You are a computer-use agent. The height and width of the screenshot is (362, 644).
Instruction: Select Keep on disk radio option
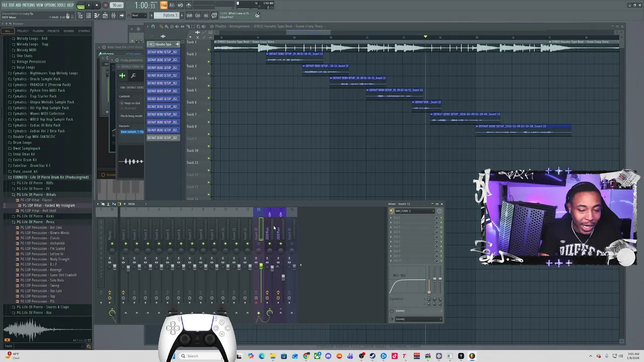pos(130,103)
